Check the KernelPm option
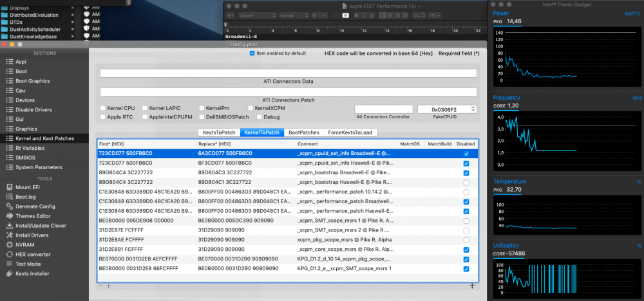This screenshot has width=644, height=301. [202, 108]
